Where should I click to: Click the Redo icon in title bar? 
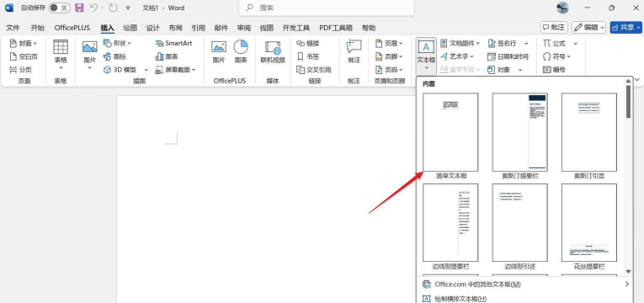coord(114,8)
